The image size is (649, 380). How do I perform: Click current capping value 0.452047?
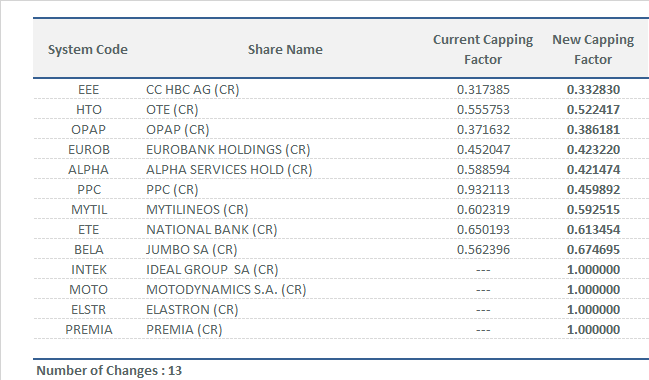(483, 149)
